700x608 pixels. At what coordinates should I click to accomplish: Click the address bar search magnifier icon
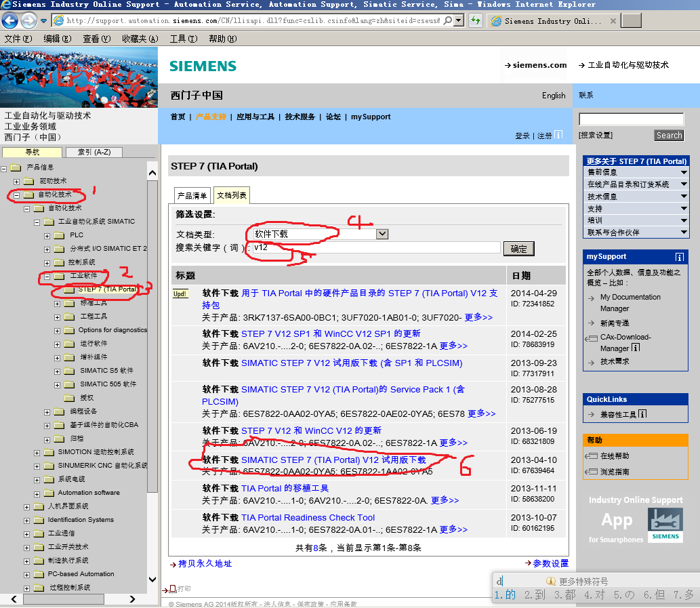[447, 20]
